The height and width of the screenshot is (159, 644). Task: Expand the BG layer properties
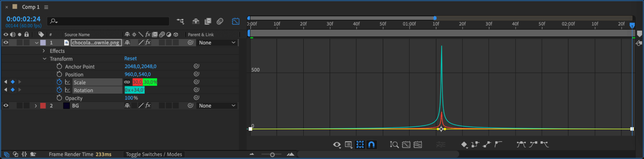point(36,106)
